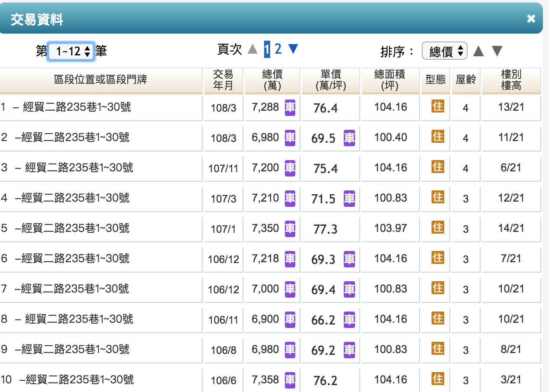549x392 pixels.
Task: Select row 5 address 經貿二路235巷1~30號
Action: click(x=75, y=228)
